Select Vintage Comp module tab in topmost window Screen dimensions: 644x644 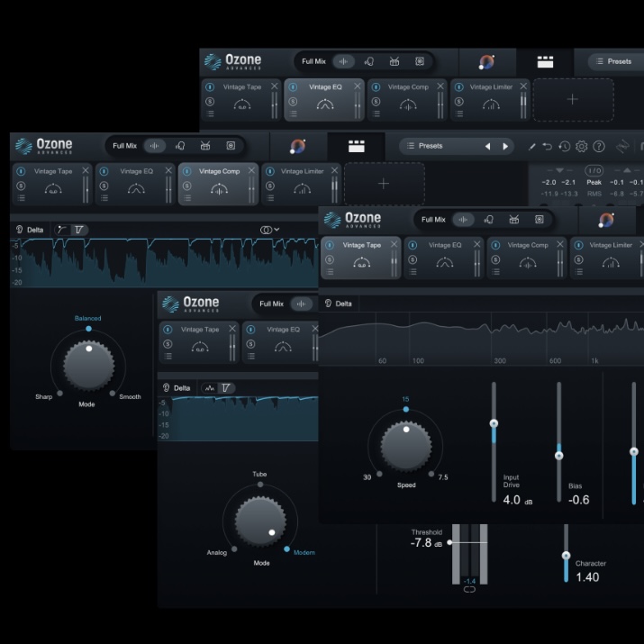(407, 100)
